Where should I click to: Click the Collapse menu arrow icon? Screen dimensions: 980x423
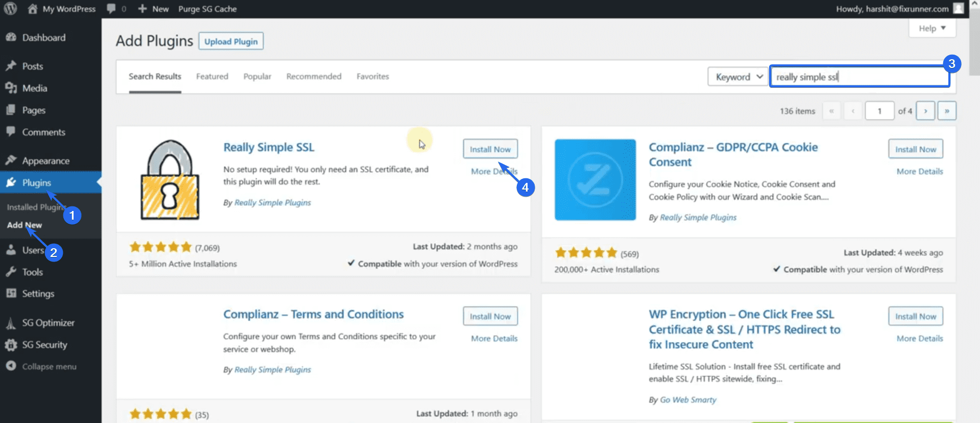coord(11,366)
